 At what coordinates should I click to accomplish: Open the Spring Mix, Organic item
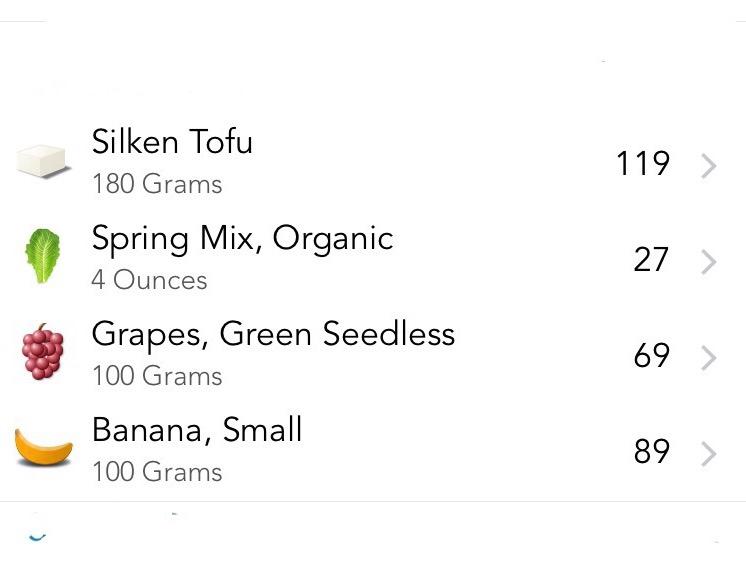[242, 238]
